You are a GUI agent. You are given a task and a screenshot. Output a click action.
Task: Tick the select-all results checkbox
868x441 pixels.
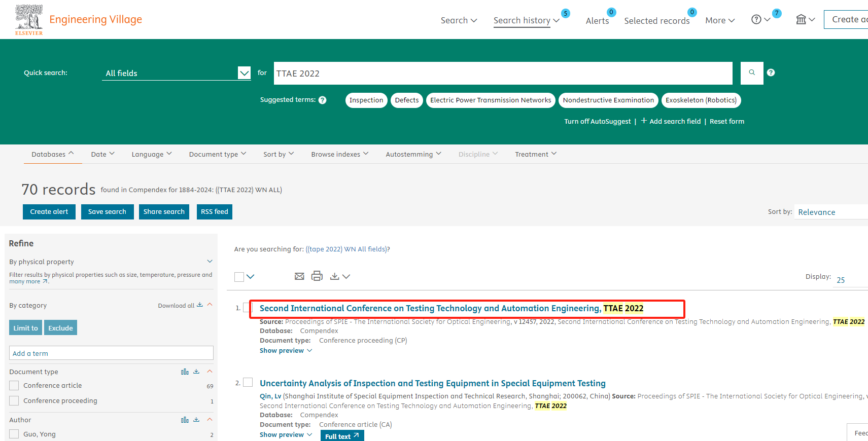tap(239, 277)
